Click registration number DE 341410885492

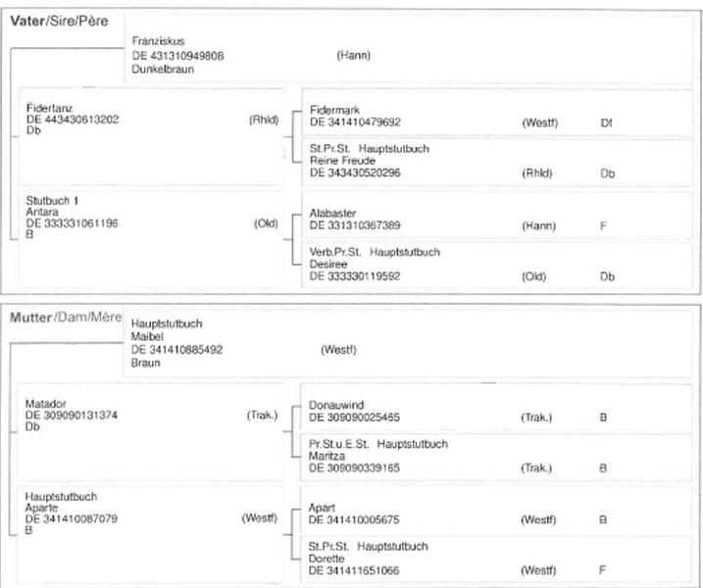click(176, 349)
